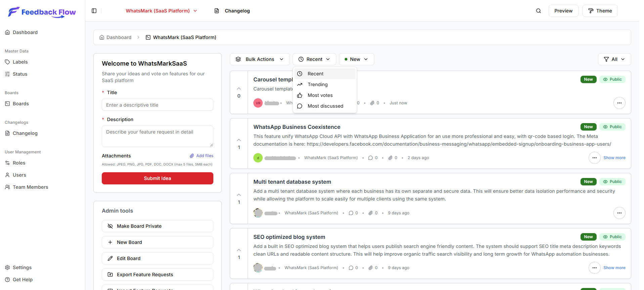Upvote Multi tenant database system idea
The width and height of the screenshot is (644, 290).
point(239,195)
